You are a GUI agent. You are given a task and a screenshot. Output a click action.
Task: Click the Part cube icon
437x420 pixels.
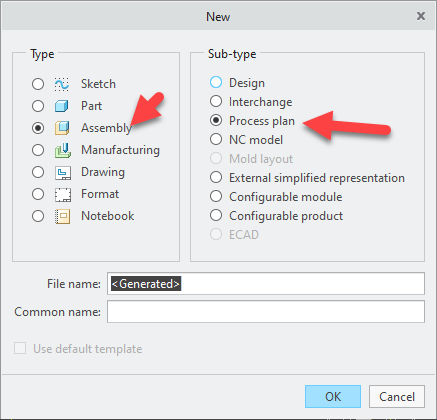click(x=62, y=106)
